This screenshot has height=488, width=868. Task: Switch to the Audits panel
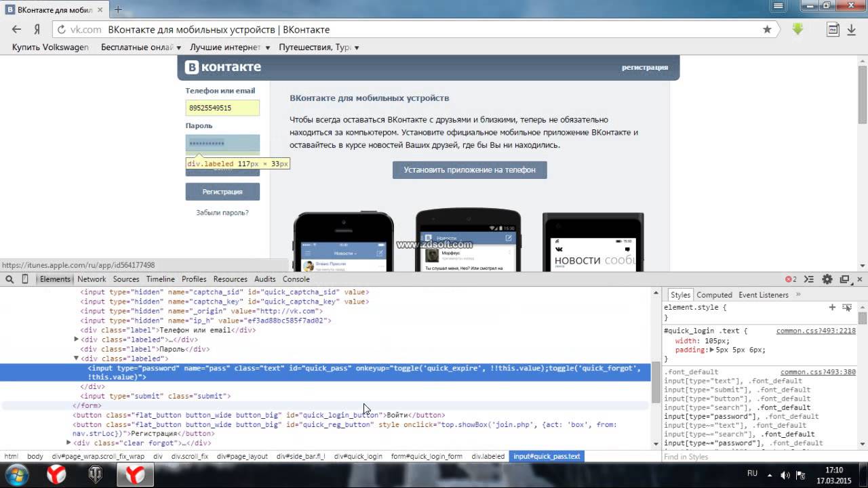tap(265, 279)
